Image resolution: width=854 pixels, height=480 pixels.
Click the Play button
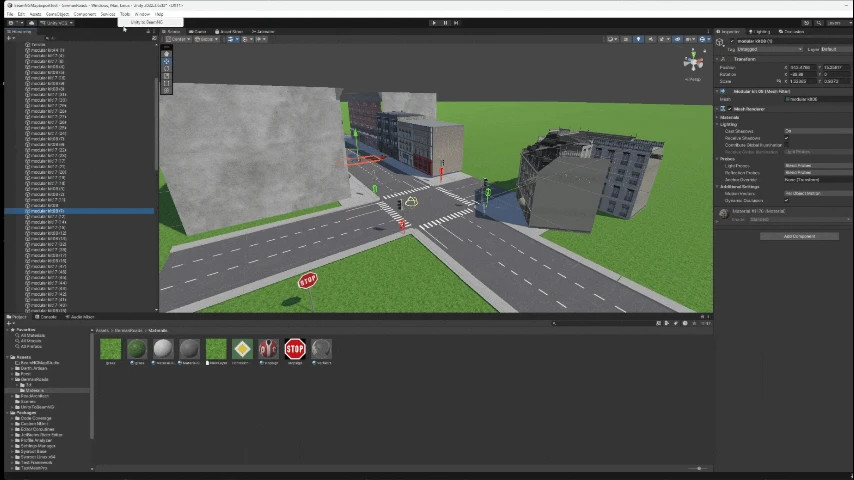pos(434,23)
